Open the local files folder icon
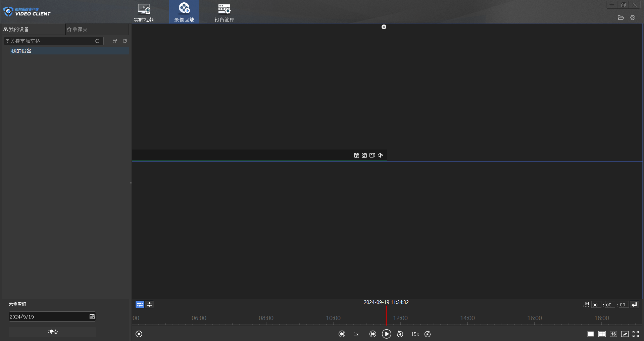The height and width of the screenshot is (341, 644). 621,17
